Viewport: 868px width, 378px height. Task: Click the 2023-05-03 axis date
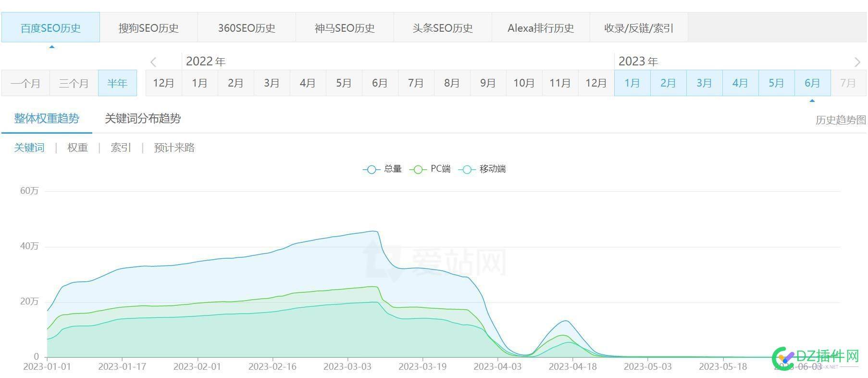pos(648,366)
